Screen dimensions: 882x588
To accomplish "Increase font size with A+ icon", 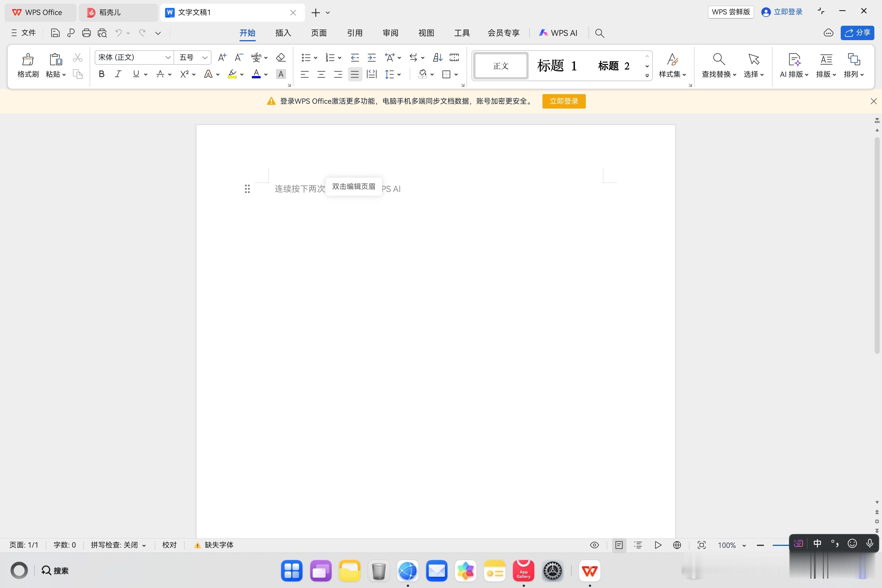I will (x=222, y=57).
